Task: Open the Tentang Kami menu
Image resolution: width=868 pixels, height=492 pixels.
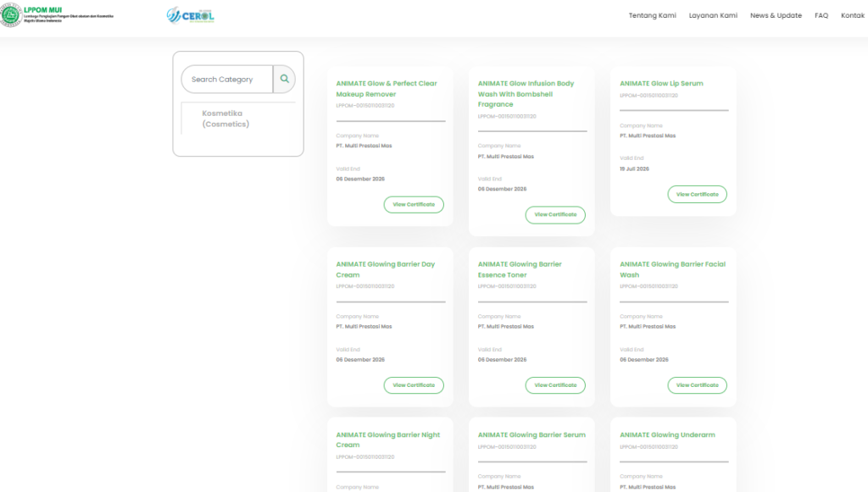Action: tap(652, 15)
